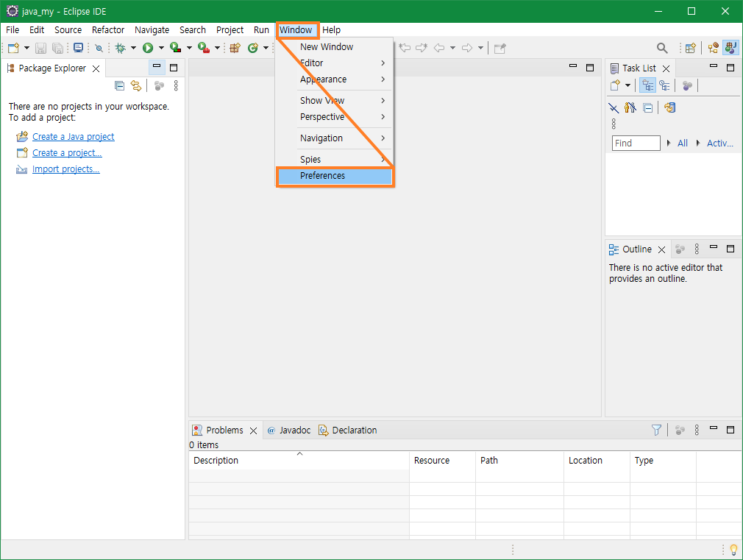Toggle Hide Completed Tasks icon in Task List

click(x=614, y=108)
